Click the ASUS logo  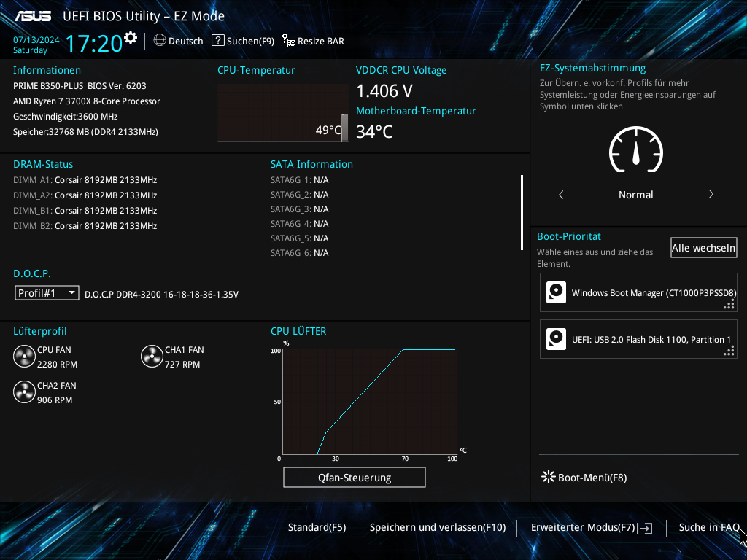pos(32,16)
